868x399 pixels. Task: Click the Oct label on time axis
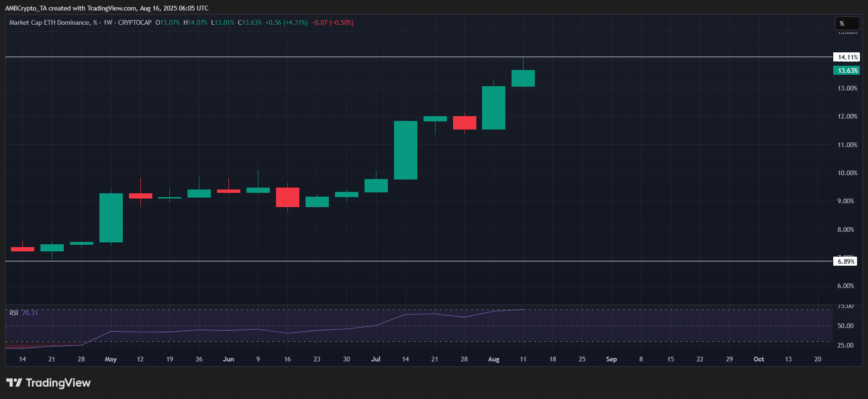(759, 359)
